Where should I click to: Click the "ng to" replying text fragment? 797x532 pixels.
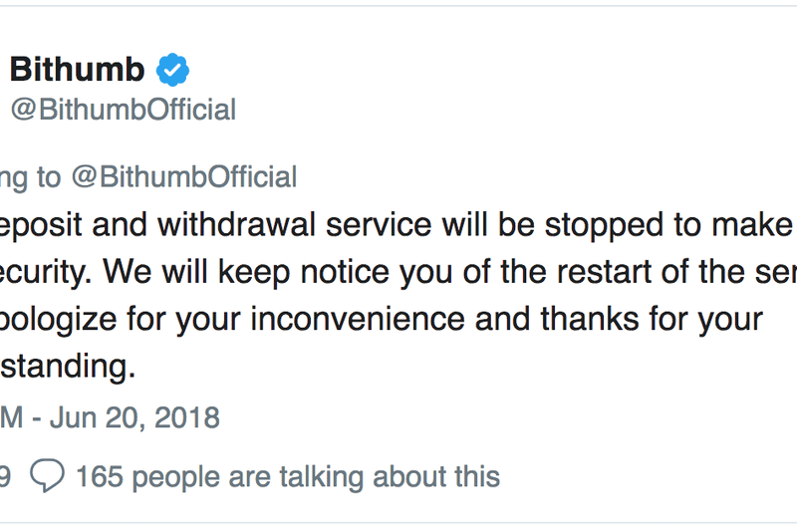click(x=30, y=177)
